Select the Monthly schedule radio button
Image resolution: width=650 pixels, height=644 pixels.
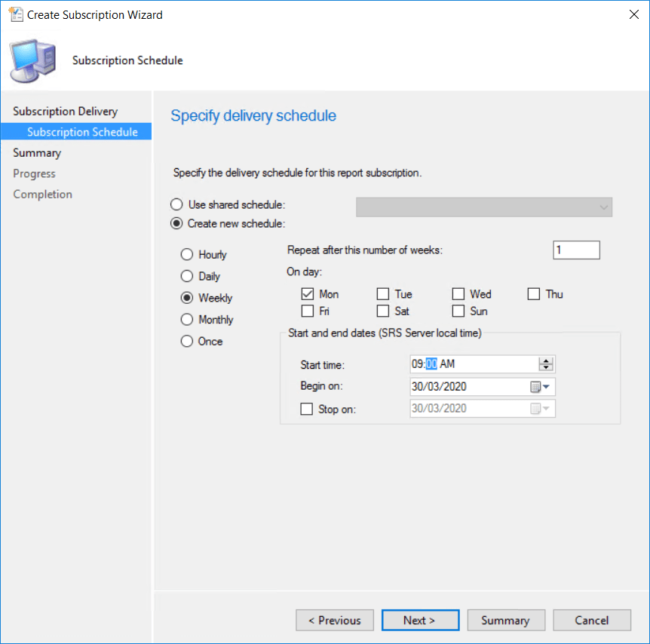[x=187, y=320]
